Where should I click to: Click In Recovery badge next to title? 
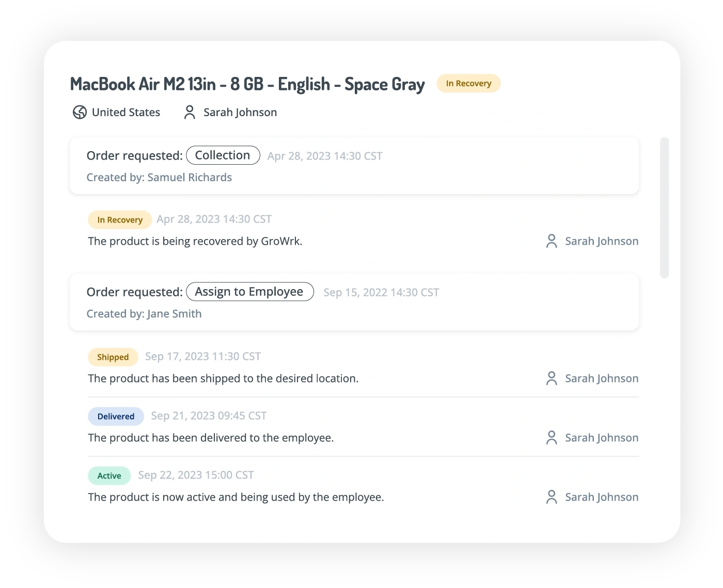[468, 84]
